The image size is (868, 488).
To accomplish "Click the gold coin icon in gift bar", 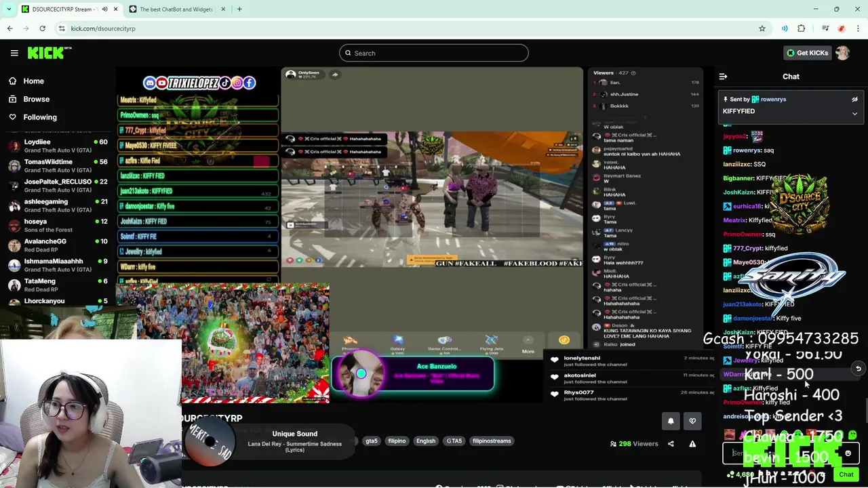I will pos(564,340).
